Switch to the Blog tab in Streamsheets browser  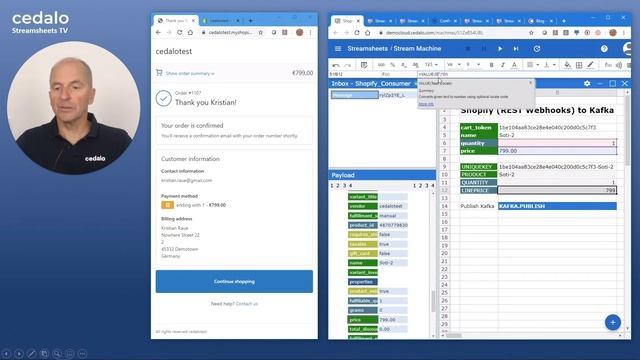(540, 21)
